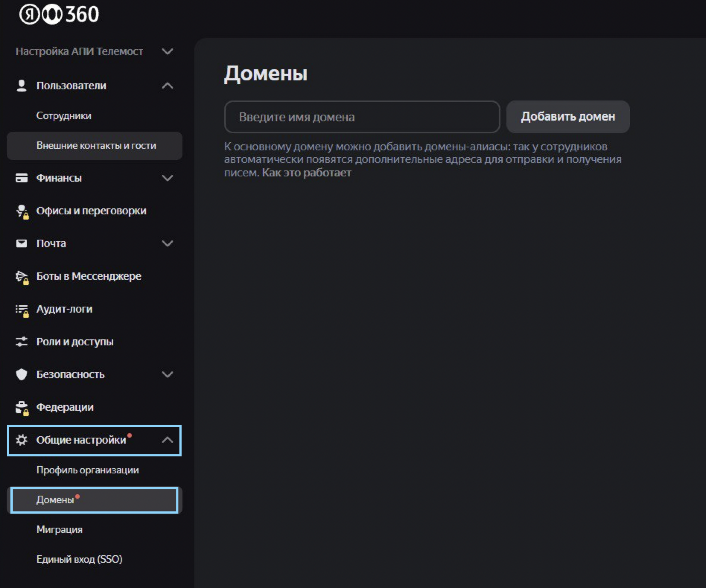Viewport: 706px width, 588px height.
Task: Select Профиль организации in sidebar
Action: point(88,470)
